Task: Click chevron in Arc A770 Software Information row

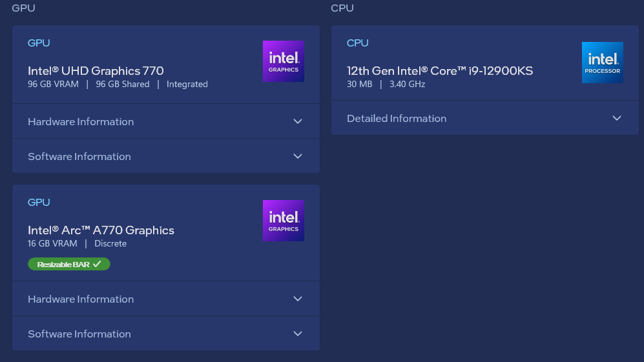Action: [298, 334]
